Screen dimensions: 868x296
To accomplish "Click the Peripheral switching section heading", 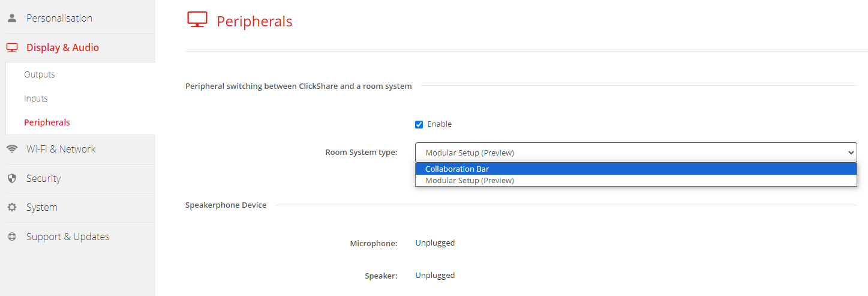I will 299,86.
